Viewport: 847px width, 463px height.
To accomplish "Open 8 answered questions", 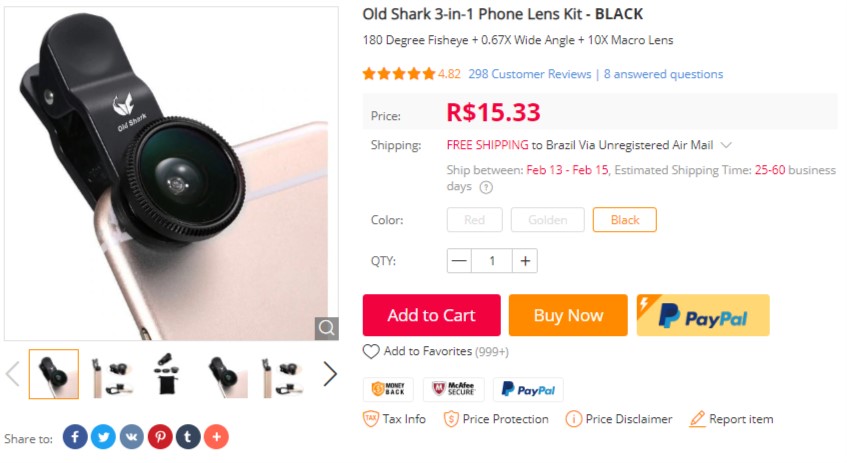I will coord(663,74).
